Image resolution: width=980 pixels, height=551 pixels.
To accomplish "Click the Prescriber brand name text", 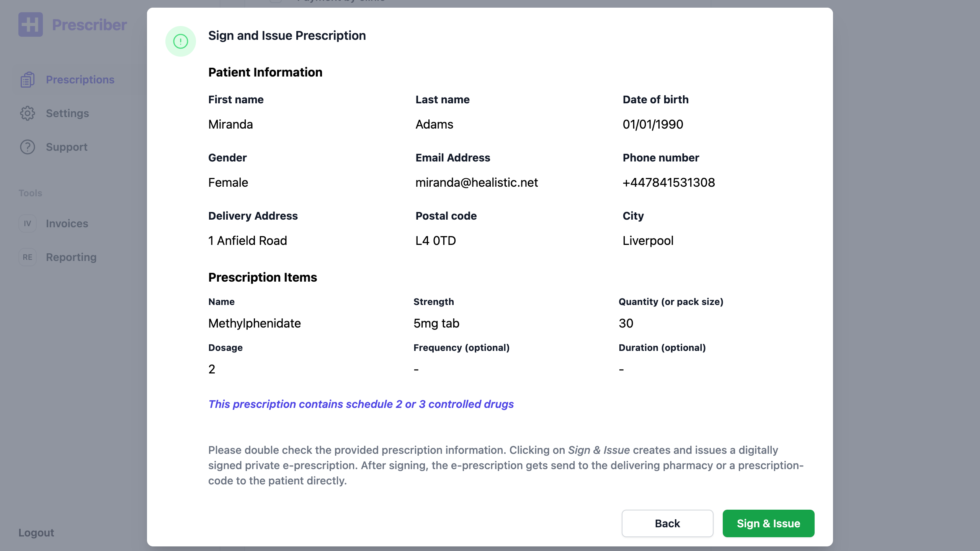I will pyautogui.click(x=89, y=25).
